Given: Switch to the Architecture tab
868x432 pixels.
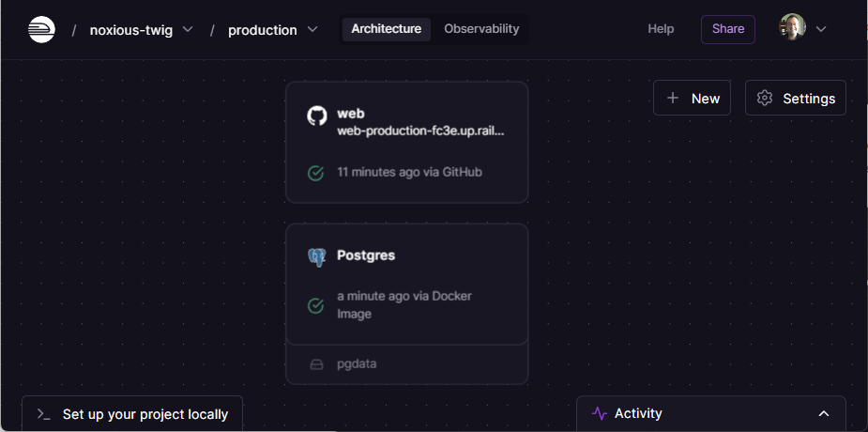Looking at the screenshot, I should point(386,29).
